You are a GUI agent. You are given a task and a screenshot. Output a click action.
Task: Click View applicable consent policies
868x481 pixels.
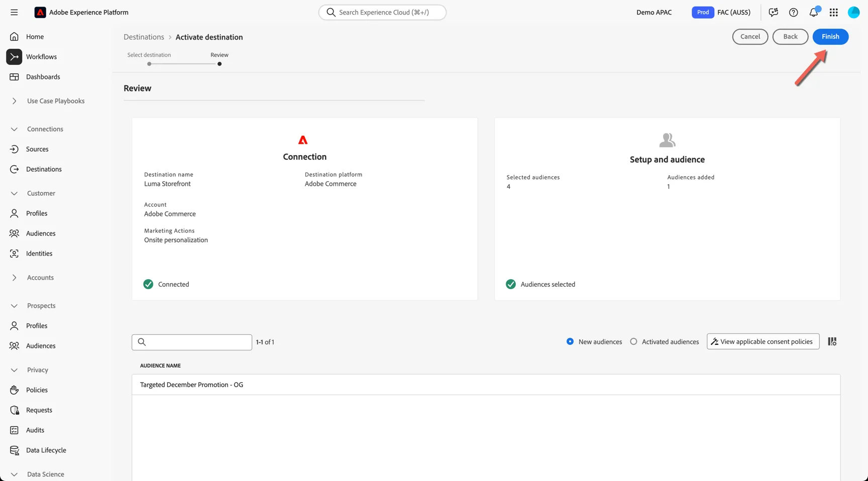[x=763, y=341]
